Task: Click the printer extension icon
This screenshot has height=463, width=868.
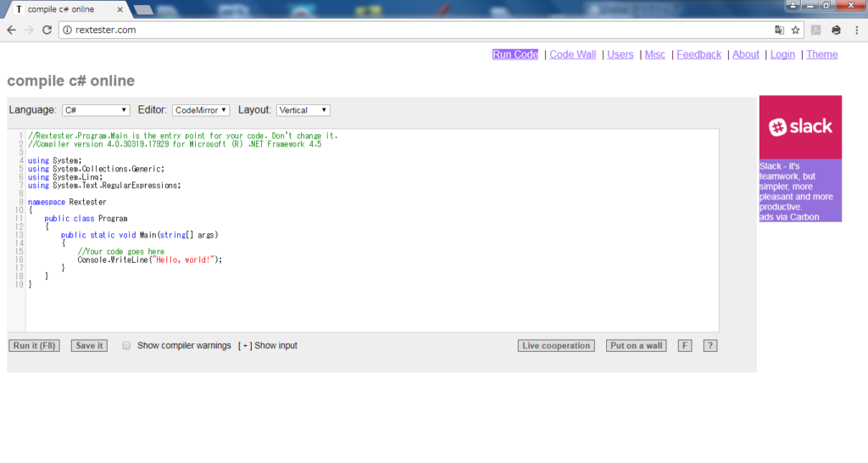Action: 836,30
